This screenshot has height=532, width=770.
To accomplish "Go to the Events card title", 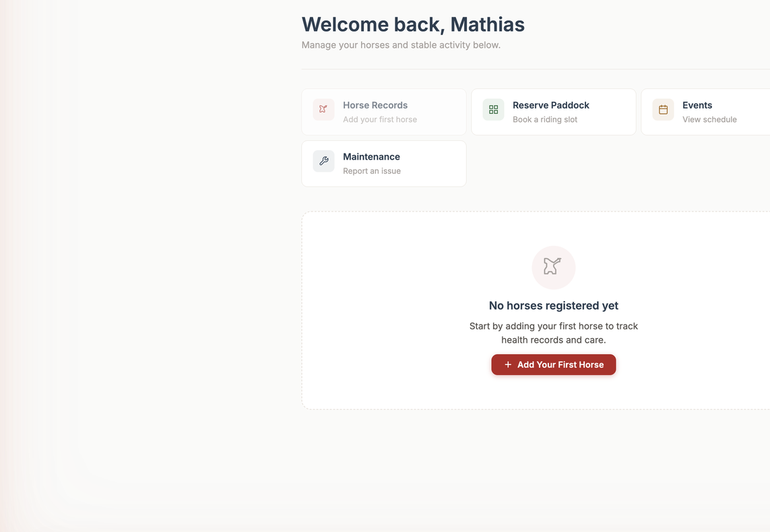I will (x=697, y=105).
